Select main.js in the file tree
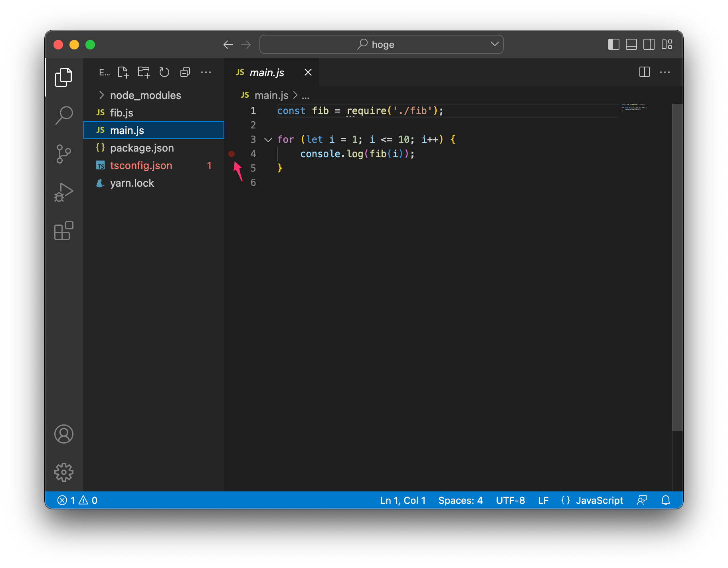The image size is (728, 568). [154, 130]
